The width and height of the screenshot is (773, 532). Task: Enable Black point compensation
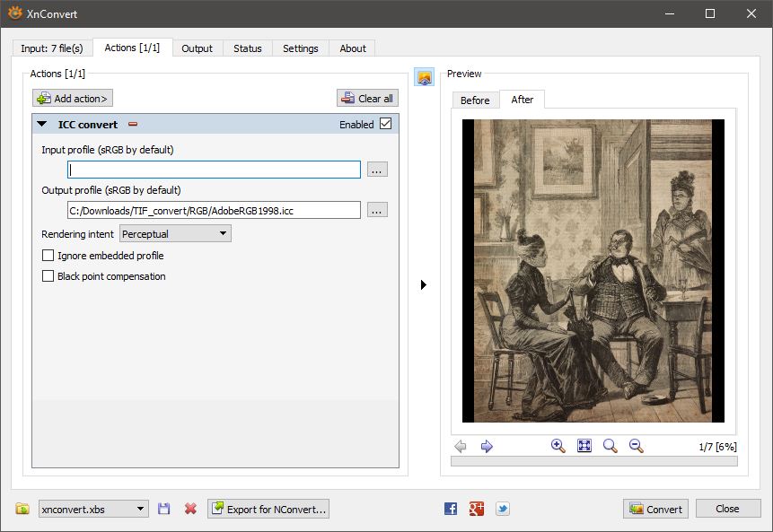pos(48,276)
